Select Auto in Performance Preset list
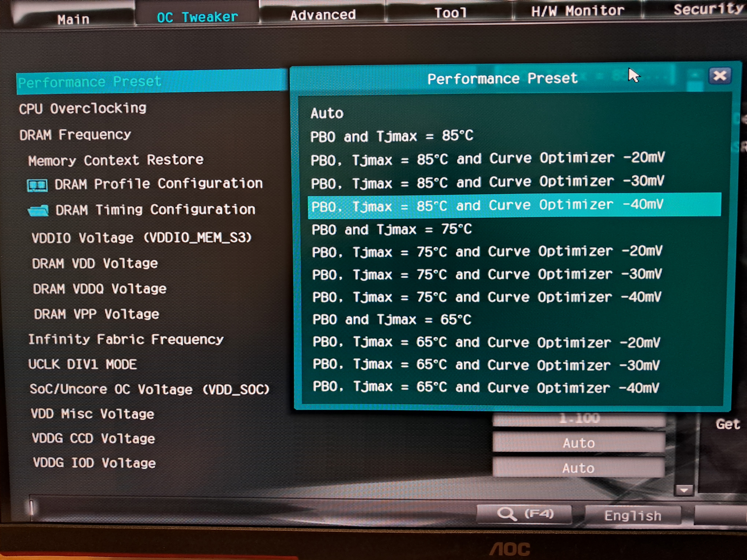Image resolution: width=747 pixels, height=560 pixels. 327,113
